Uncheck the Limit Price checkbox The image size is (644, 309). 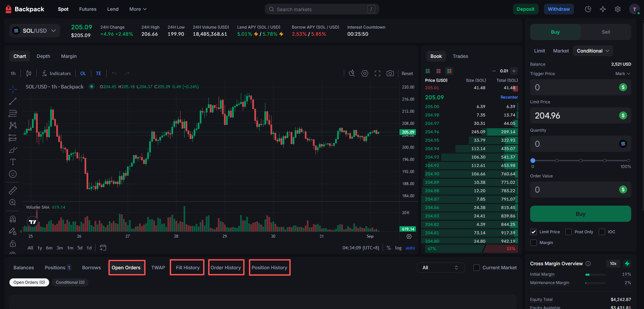click(534, 232)
